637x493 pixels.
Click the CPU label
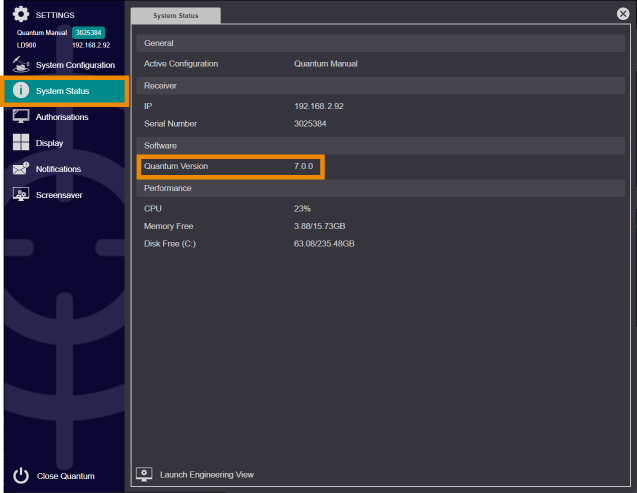click(x=153, y=208)
